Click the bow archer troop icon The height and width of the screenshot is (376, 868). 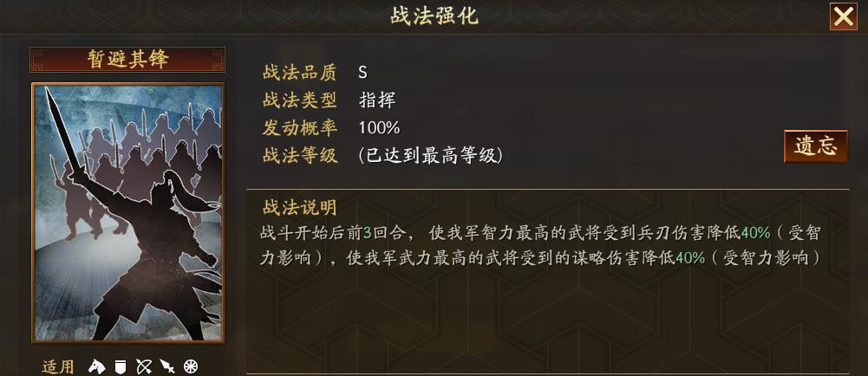[x=144, y=366]
